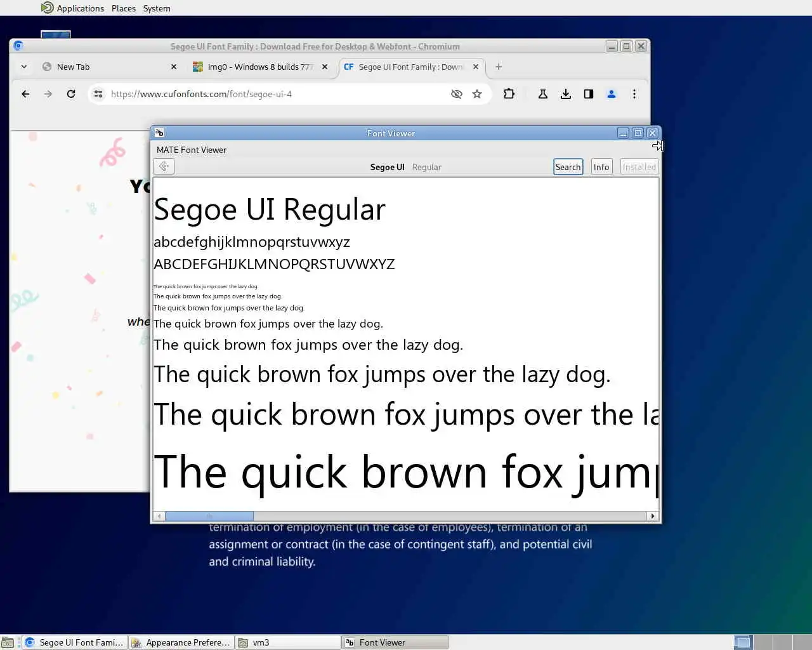Open the Chromium profile avatar

coord(612,94)
